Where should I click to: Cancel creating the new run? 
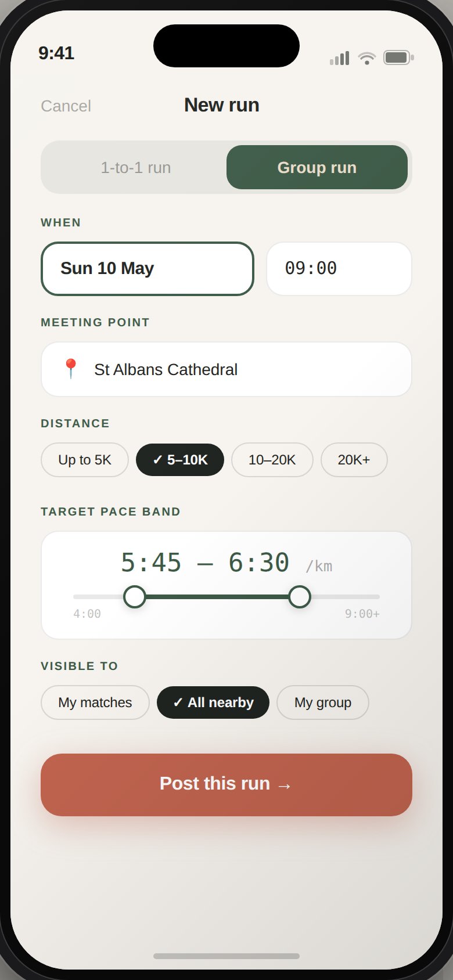pos(66,106)
